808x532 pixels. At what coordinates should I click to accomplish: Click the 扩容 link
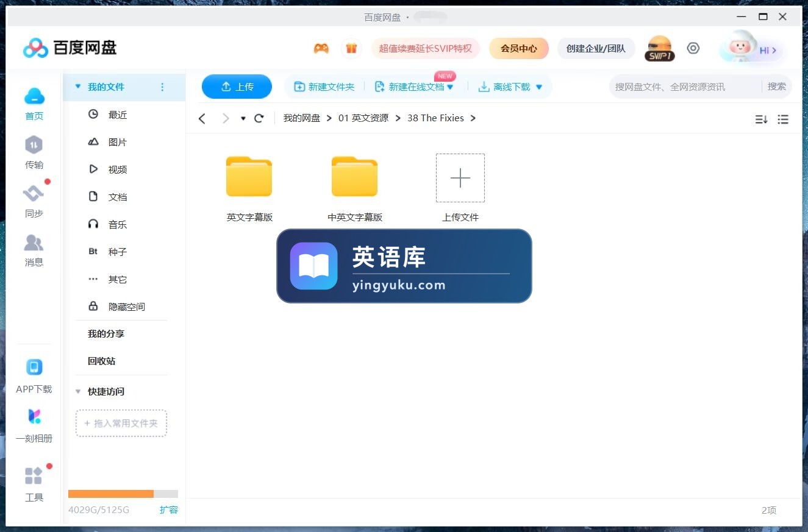point(169,509)
